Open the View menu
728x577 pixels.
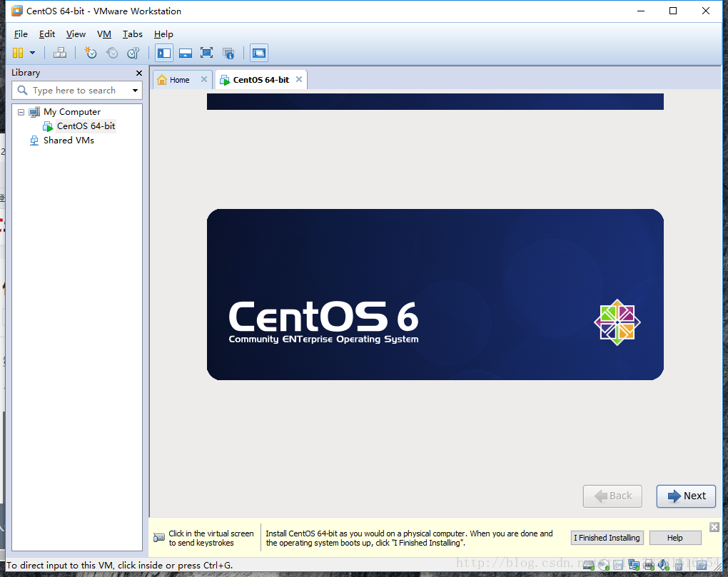[76, 34]
